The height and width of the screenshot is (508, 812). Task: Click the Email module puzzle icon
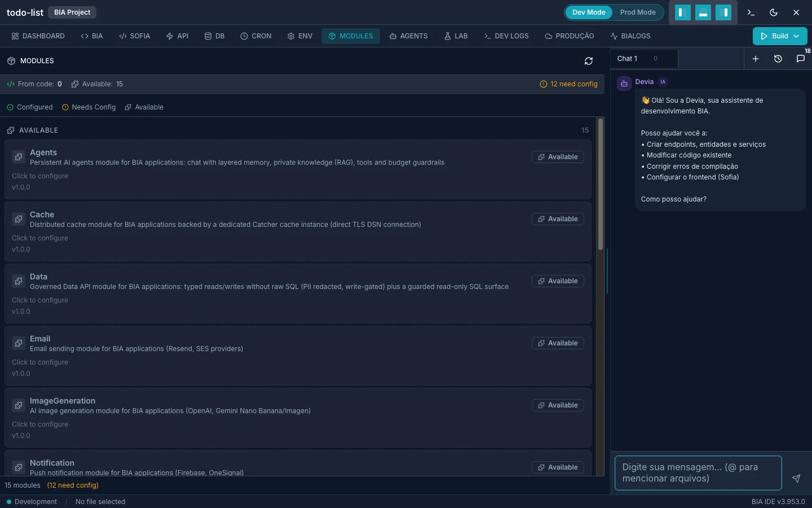(x=19, y=343)
